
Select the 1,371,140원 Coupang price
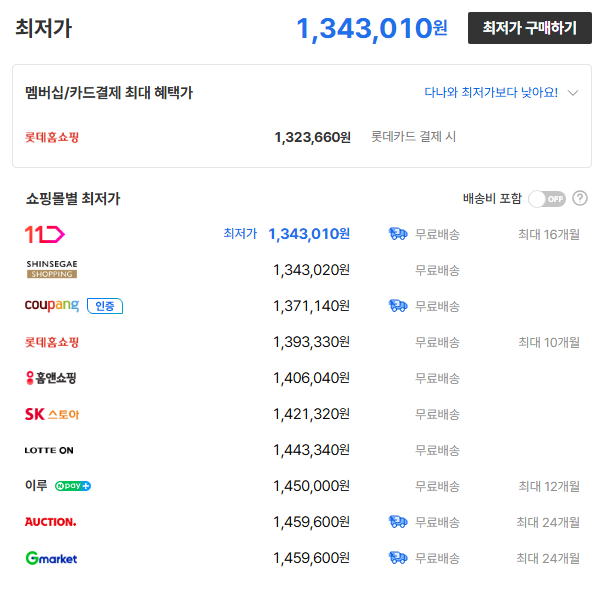[311, 306]
